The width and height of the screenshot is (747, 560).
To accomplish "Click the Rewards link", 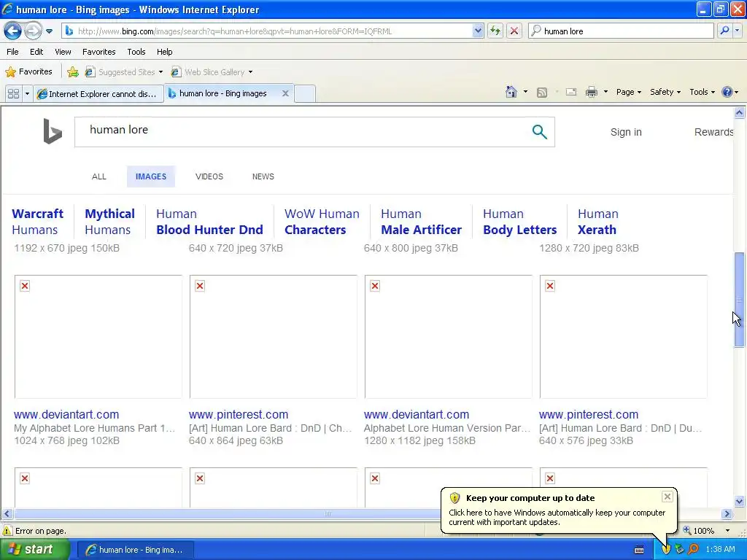I will [713, 132].
